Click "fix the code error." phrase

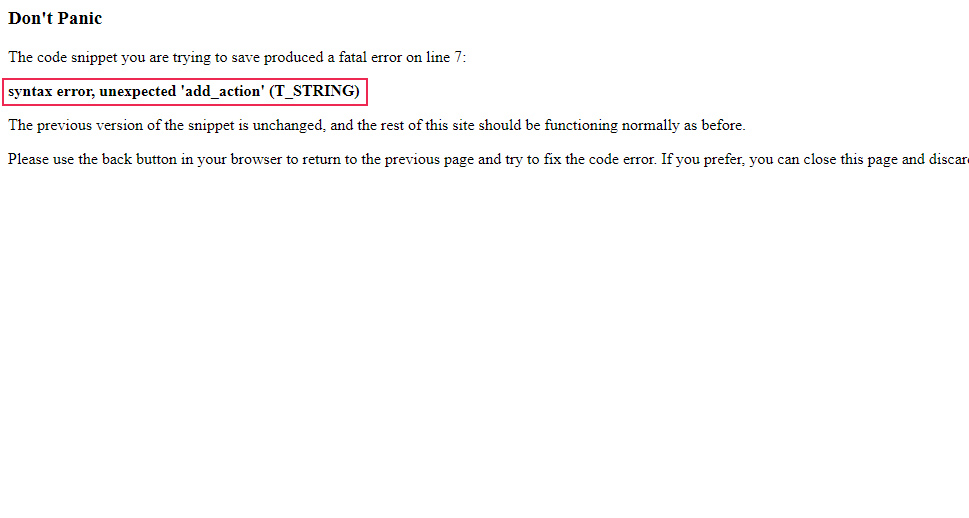click(x=600, y=159)
